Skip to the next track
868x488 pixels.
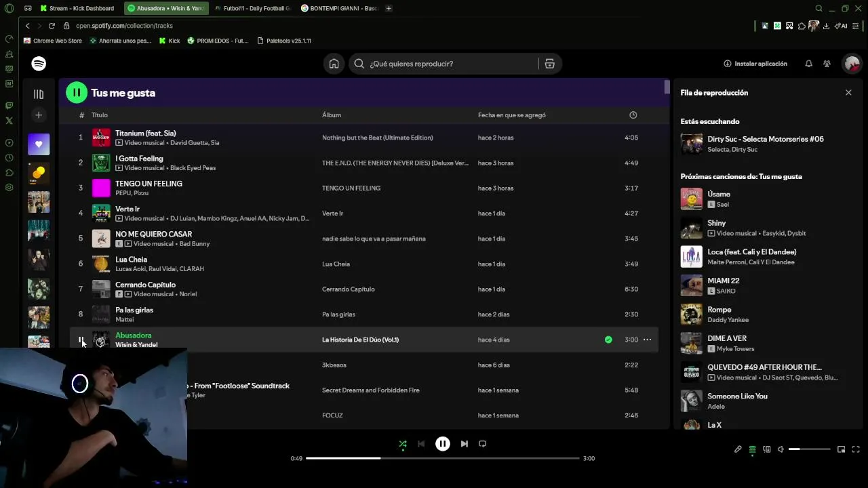click(x=464, y=444)
